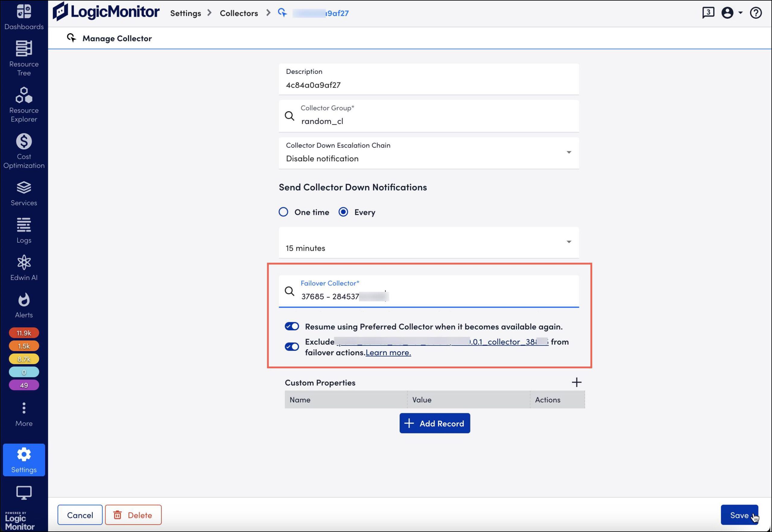Screen dimensions: 772x532
Task: Open the 15 minutes interval dropdown
Action: tap(568, 242)
